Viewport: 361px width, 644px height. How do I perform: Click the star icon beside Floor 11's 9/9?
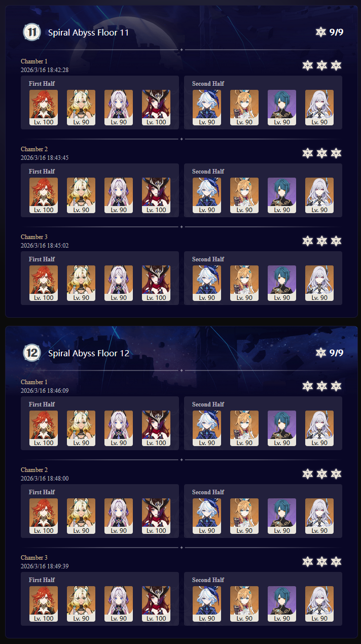(x=320, y=32)
